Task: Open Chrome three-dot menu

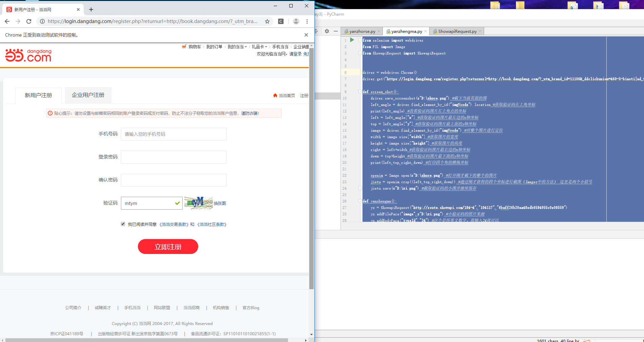Action: click(x=307, y=21)
